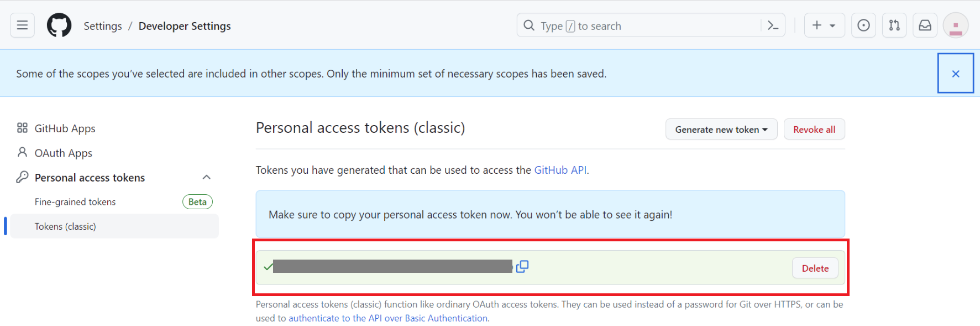Screen dimensions: 980x326
Task: Open OAuth Apps in sidebar
Action: point(63,153)
